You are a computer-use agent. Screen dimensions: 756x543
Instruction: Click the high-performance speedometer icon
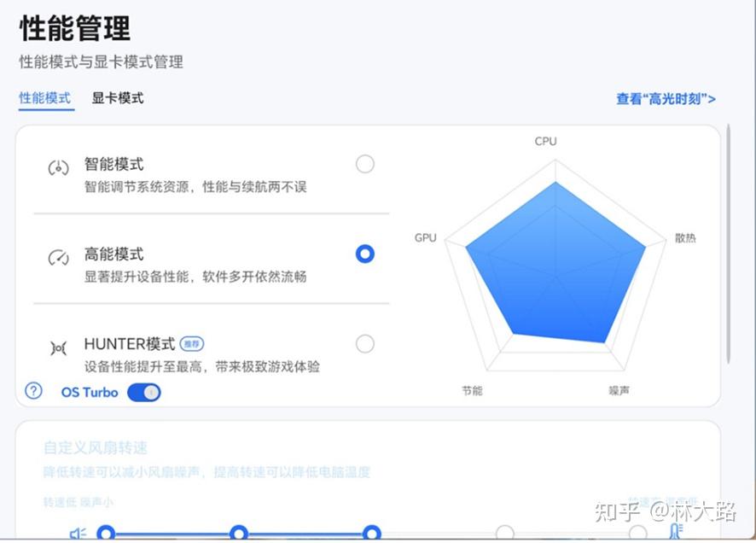(58, 258)
